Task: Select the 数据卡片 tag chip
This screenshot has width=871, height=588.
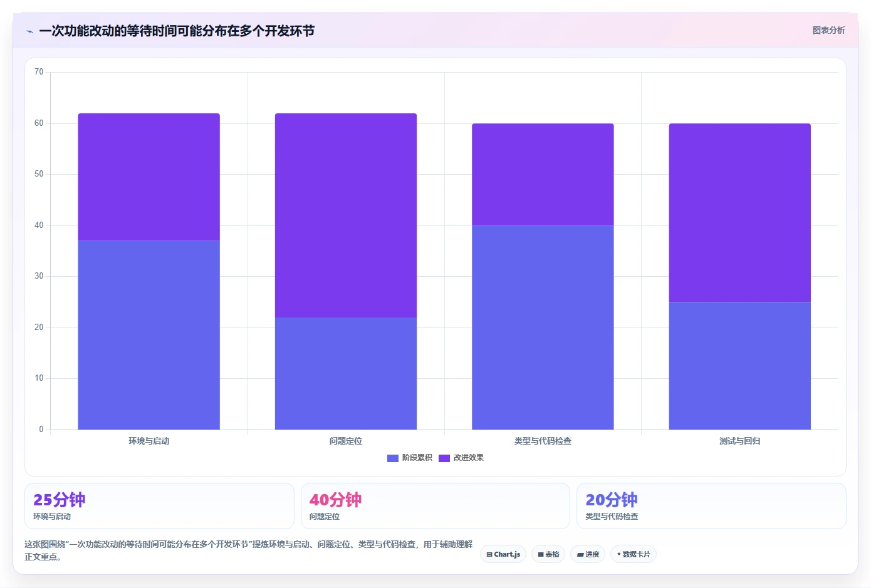Action: (x=634, y=554)
